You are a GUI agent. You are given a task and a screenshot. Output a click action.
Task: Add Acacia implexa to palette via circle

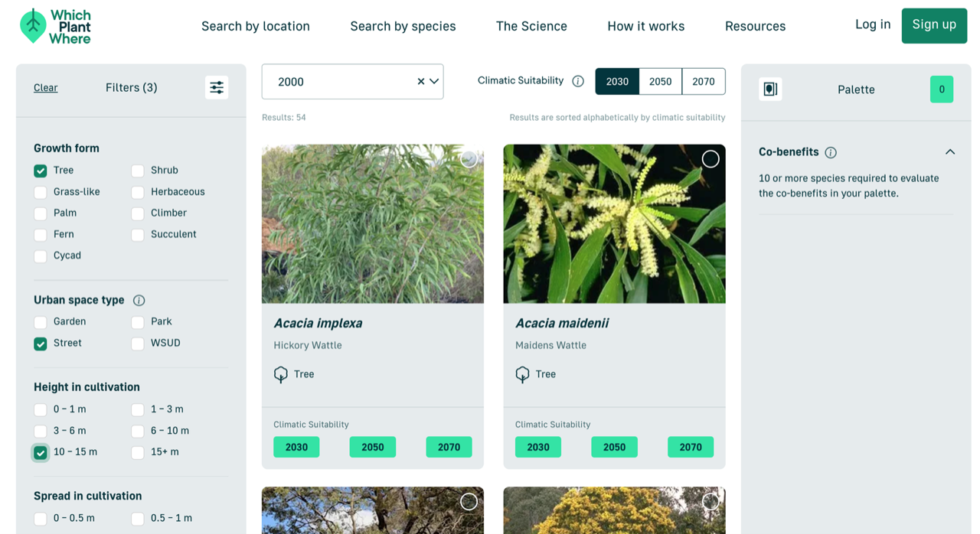pyautogui.click(x=469, y=159)
